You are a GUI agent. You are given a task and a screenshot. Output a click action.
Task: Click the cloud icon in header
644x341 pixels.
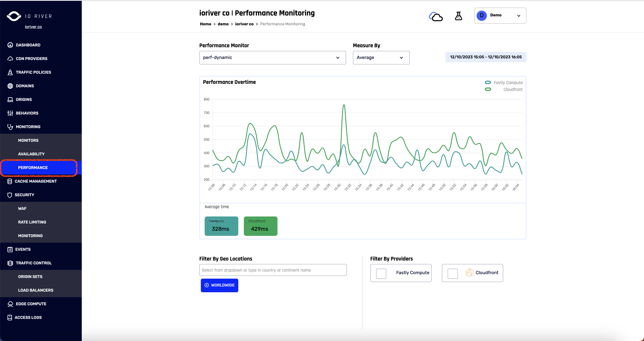(x=436, y=16)
